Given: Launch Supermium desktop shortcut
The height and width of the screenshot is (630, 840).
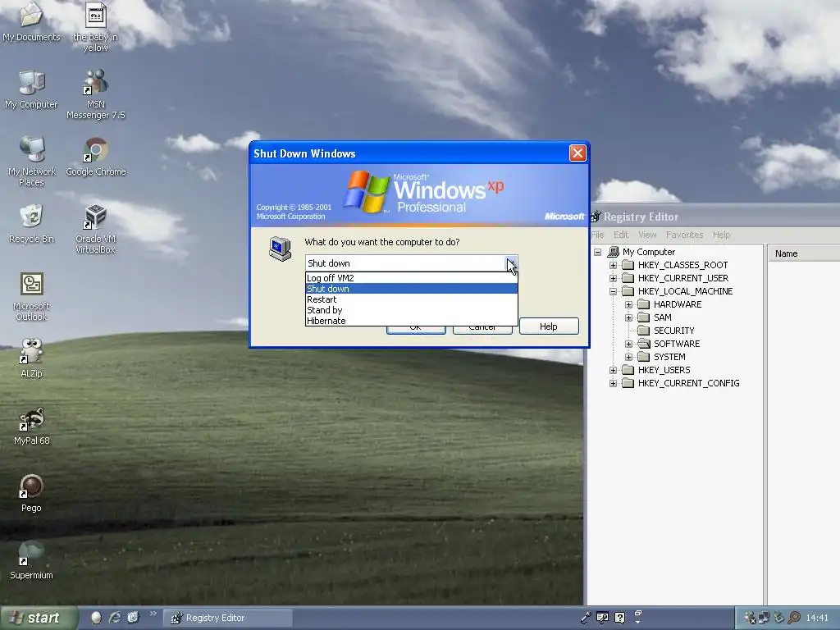Looking at the screenshot, I should pyautogui.click(x=31, y=559).
